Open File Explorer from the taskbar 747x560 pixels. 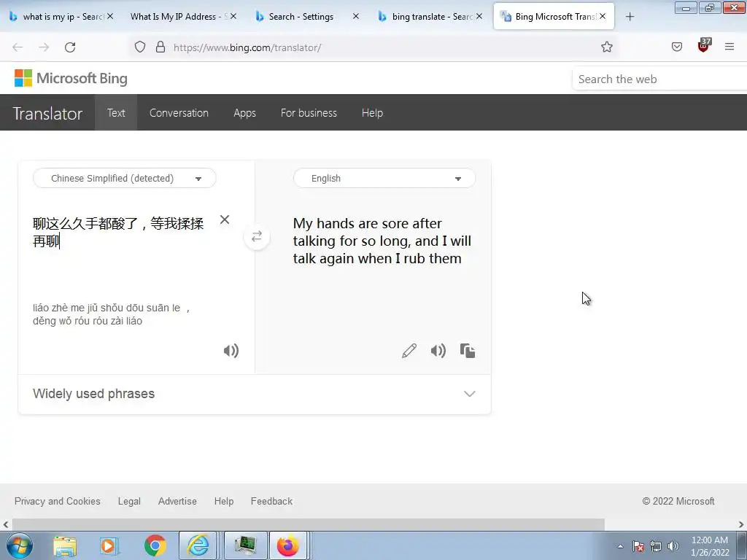[65, 546]
